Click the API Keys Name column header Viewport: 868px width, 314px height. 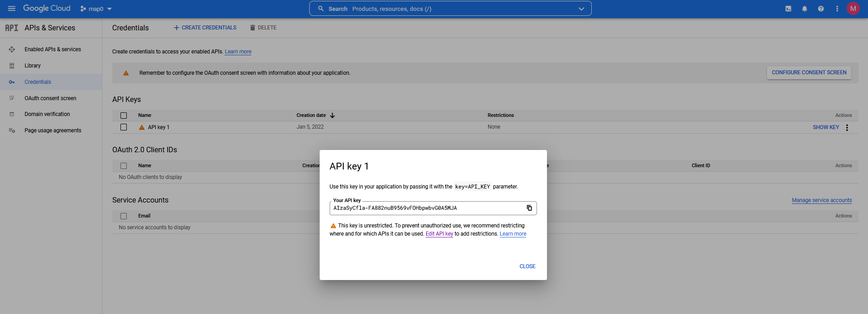(x=145, y=116)
